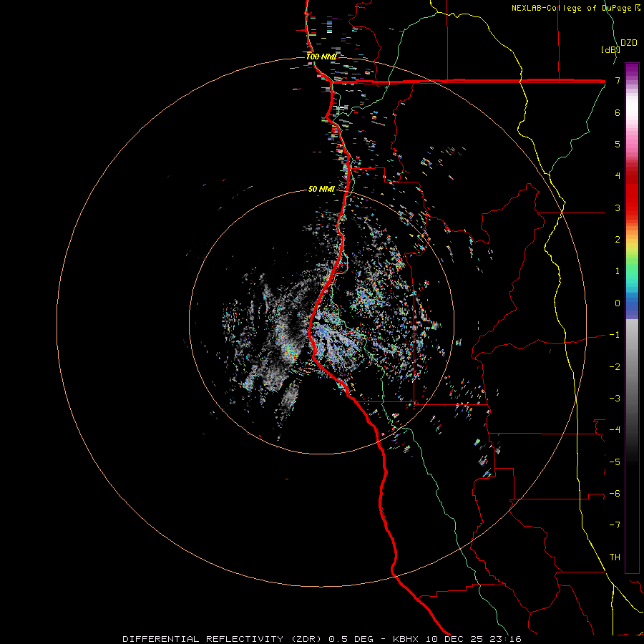644x644 pixels.
Task: Click the '5' value on color scale
Action: (618, 144)
